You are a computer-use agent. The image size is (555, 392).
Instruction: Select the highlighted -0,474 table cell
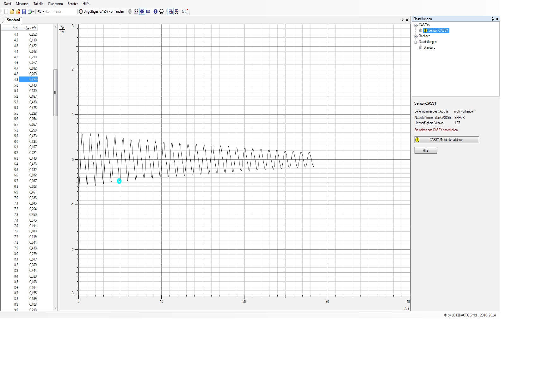(x=28, y=80)
